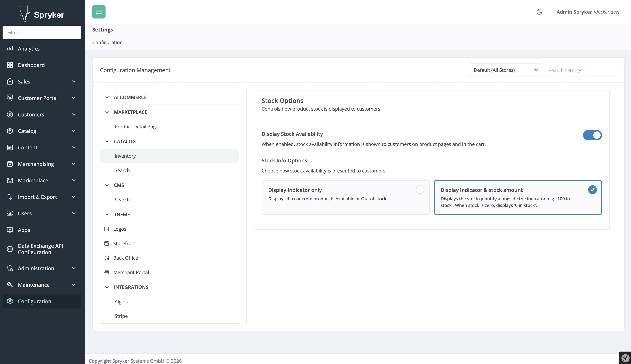Open Merchant Portal theme settings
Image resolution: width=631 pixels, height=364 pixels.
(131, 272)
